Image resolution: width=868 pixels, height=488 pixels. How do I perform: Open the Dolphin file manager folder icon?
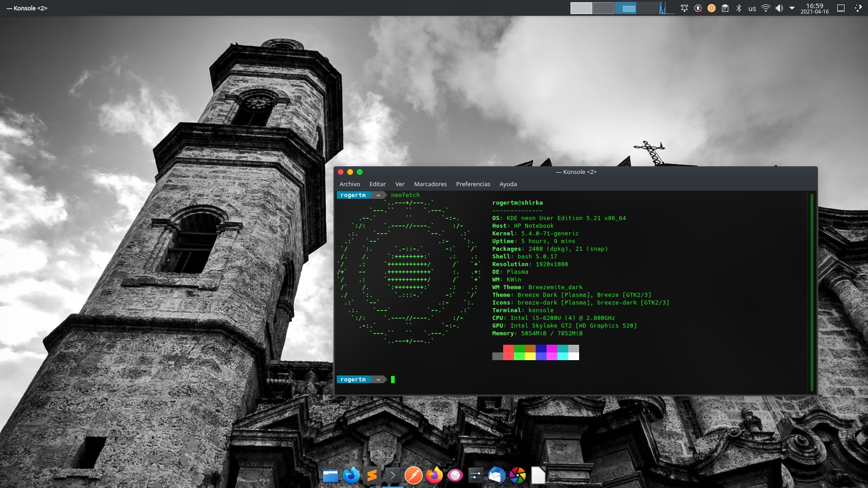(x=330, y=475)
